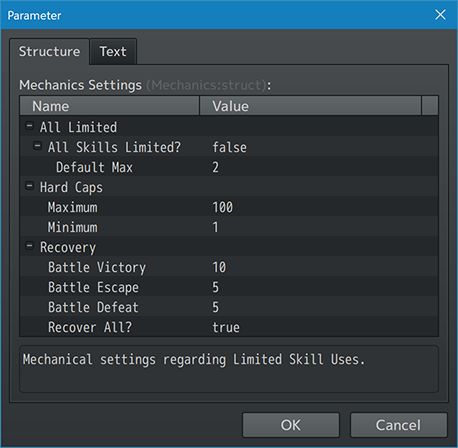This screenshot has width=458, height=448.
Task: Click the Cancel button
Action: (x=398, y=425)
